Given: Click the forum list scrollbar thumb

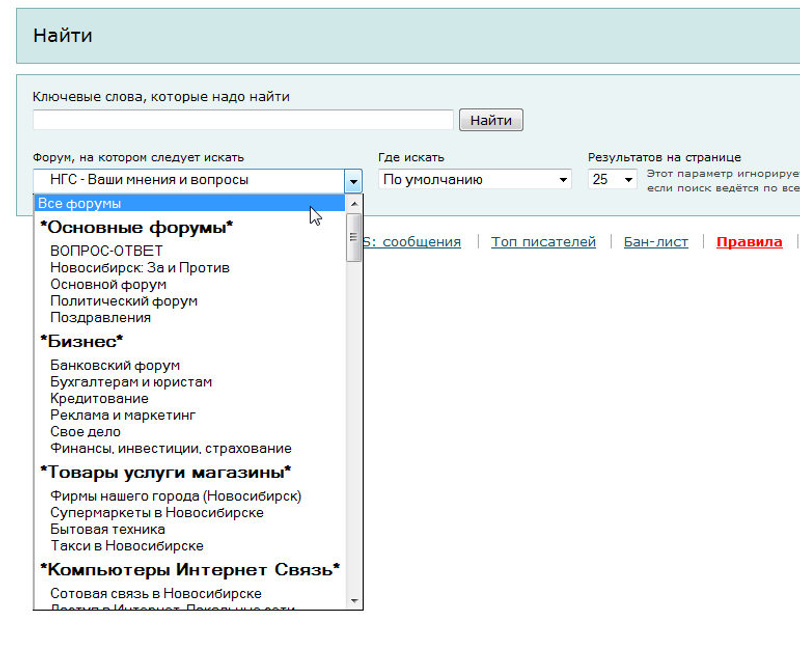Looking at the screenshot, I should click(x=354, y=237).
